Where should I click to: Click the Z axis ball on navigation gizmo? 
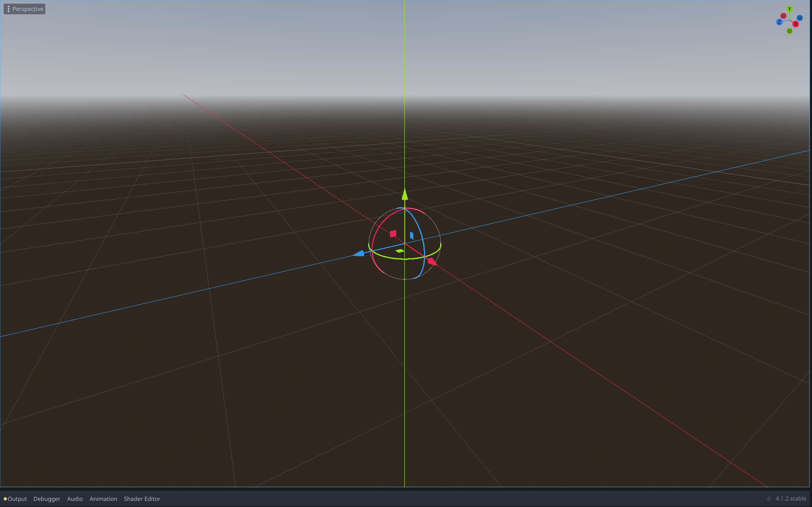[779, 22]
